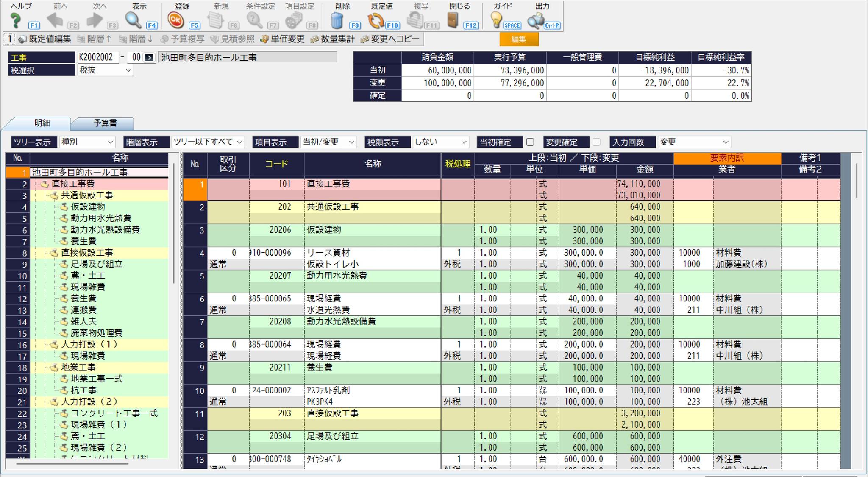Image resolution: width=868 pixels, height=477 pixels.
Task: Open 既定値編集 in the sub-toolbar
Action: pos(45,39)
